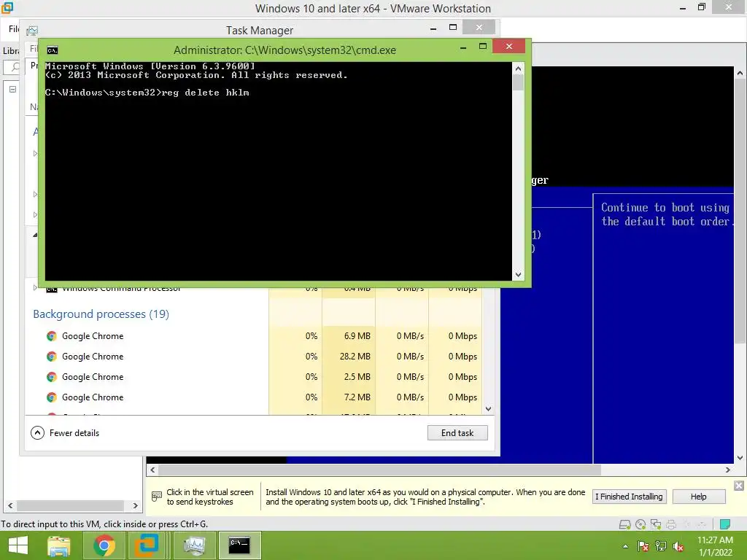Click VMware hard disk device status icon
The width and height of the screenshot is (747, 560).
coord(624,524)
